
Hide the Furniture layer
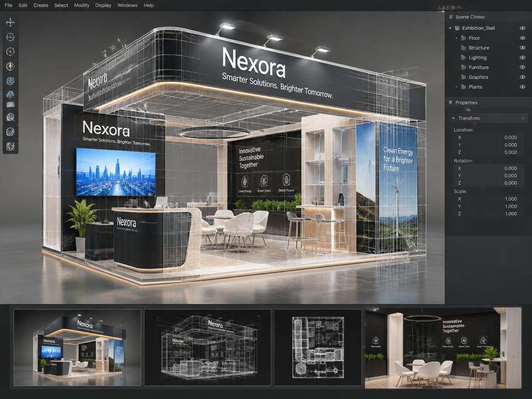coord(523,67)
